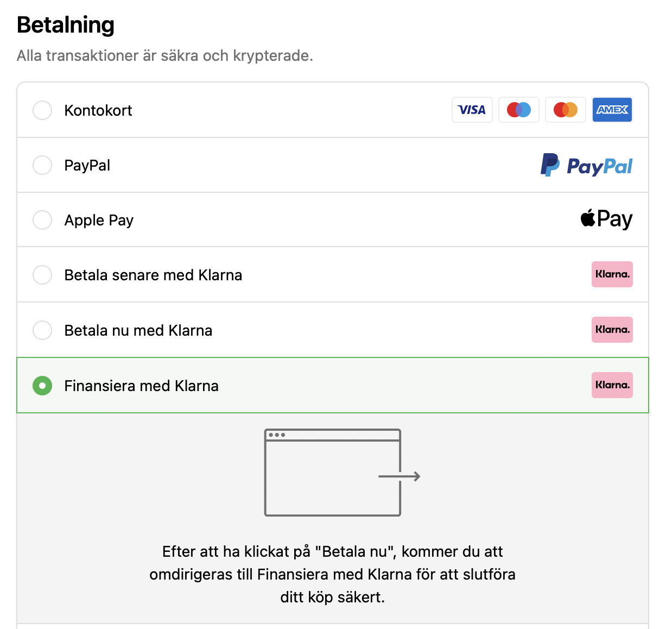The height and width of the screenshot is (629, 672).
Task: Click the PayPal logo
Action: [586, 165]
